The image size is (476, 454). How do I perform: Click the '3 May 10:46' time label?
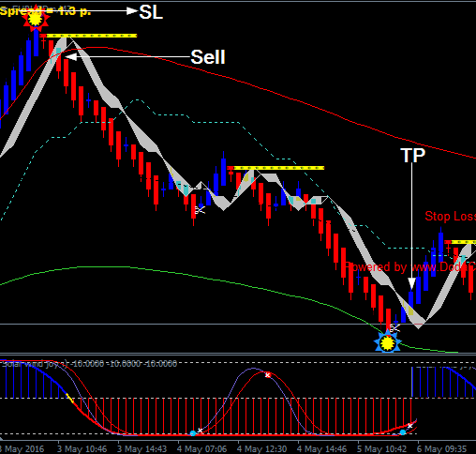82,449
